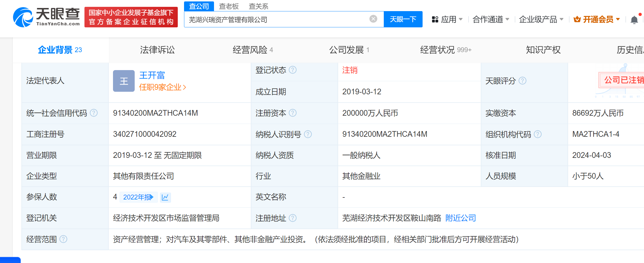Screen dimensions: 644x263
Task: Open the 开通会员 membership dropdown
Action: [x=597, y=19]
